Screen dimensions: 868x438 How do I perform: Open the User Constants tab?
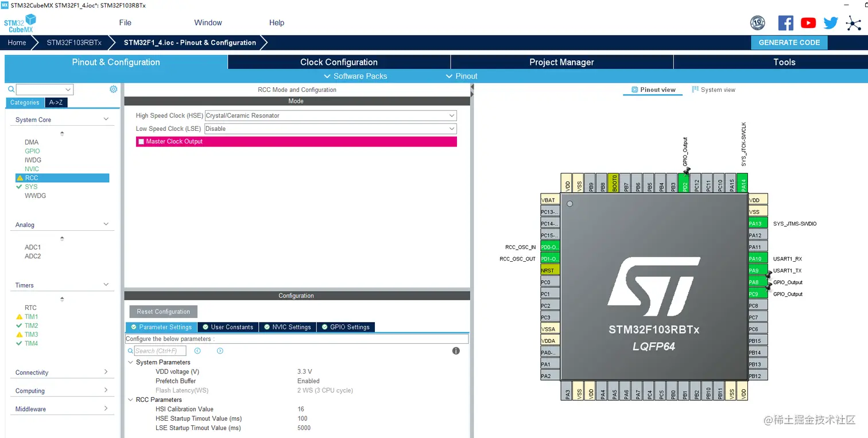pos(228,327)
